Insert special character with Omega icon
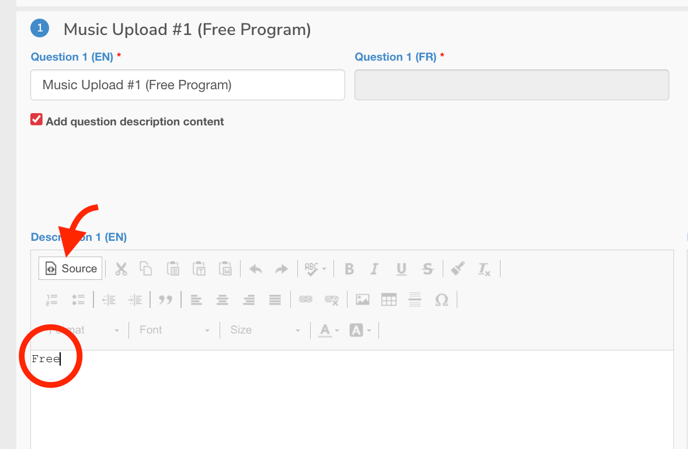Viewport: 688px width, 449px height. [441, 299]
